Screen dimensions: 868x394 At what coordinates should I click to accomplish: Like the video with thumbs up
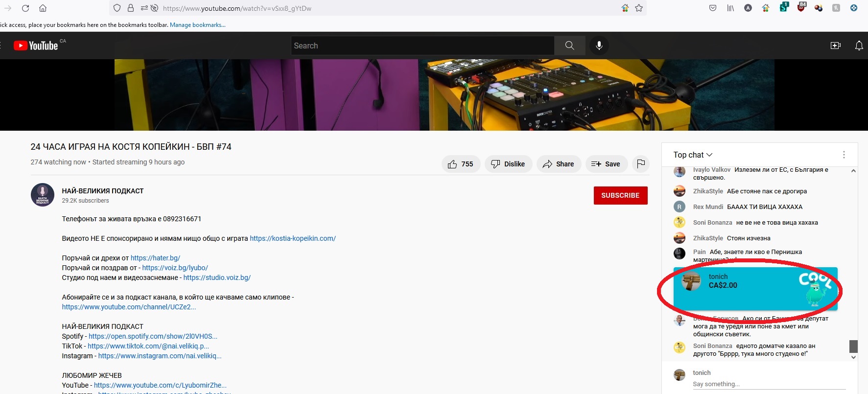461,164
